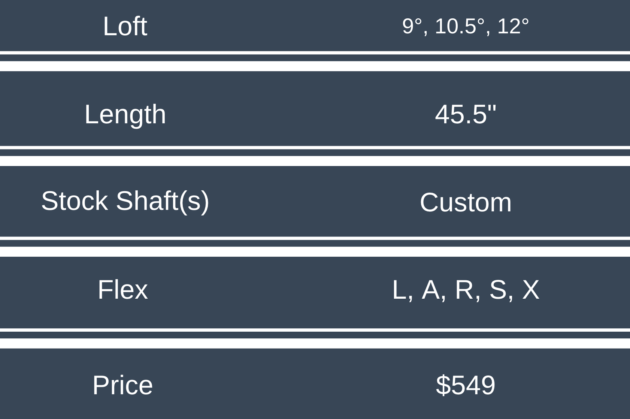Click the Stock Shaft(s) label
Viewport: 630px width, 419px height.
point(125,201)
